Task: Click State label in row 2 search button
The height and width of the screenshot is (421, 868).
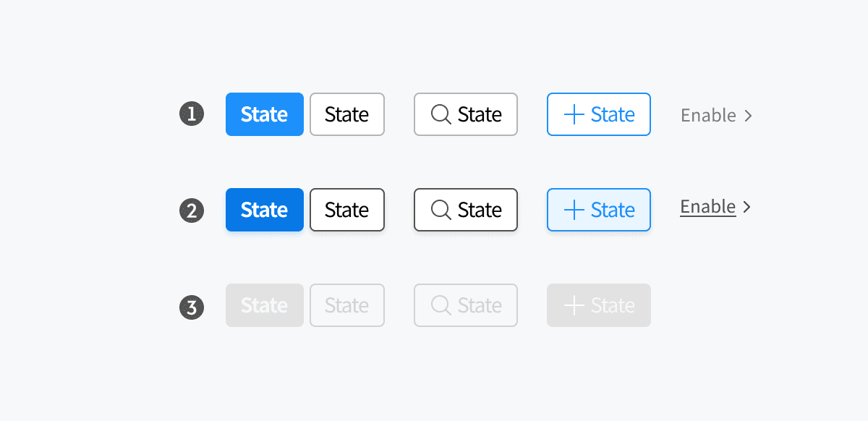Action: pyautogui.click(x=480, y=210)
